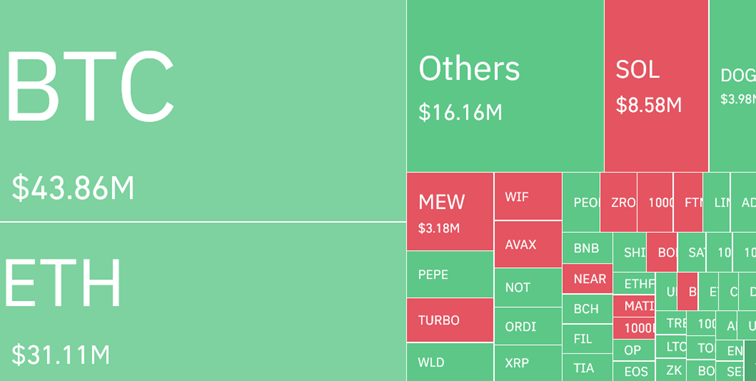756x381 pixels.
Task: Select the green XRP tile
Action: pos(528,363)
